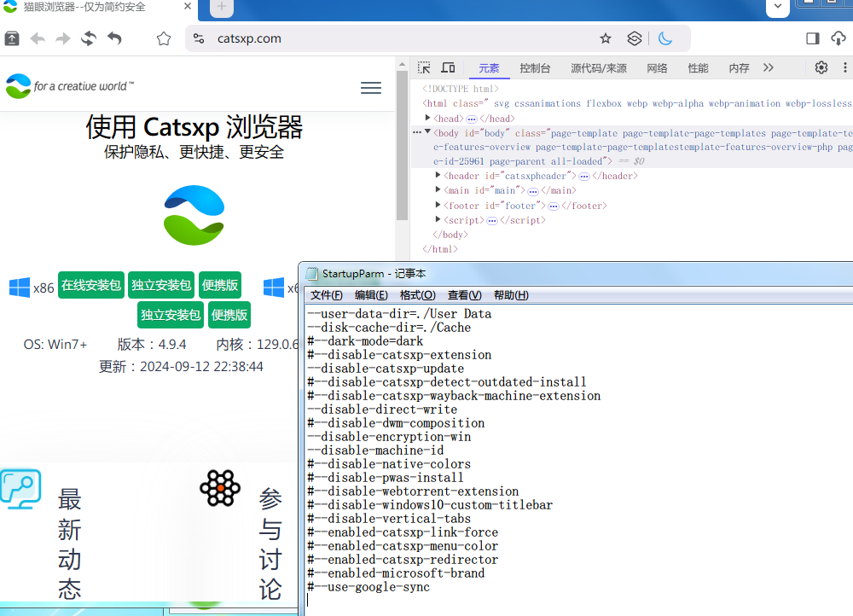
Task: Click the large Catsxp logo image
Action: point(194,215)
